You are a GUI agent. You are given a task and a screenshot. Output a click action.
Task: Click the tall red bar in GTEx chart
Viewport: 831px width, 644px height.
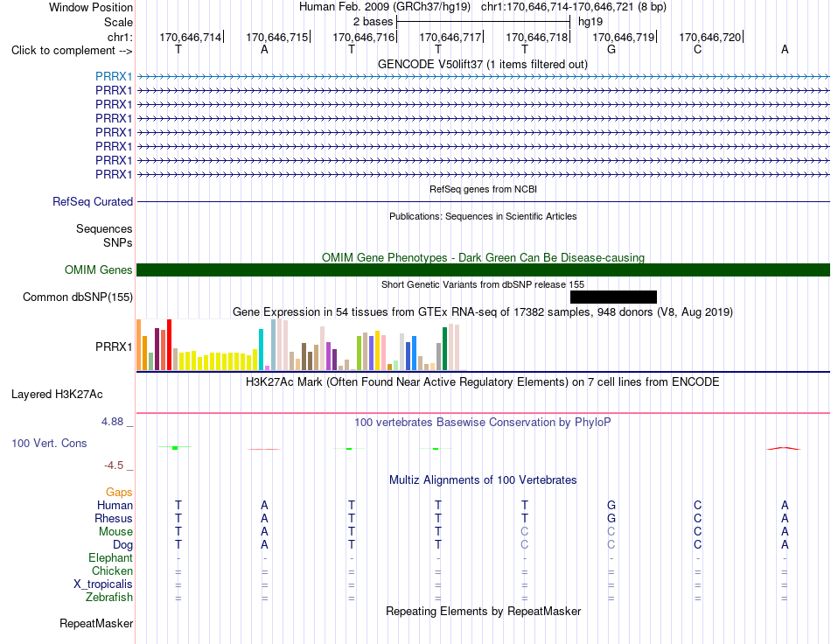pos(169,345)
